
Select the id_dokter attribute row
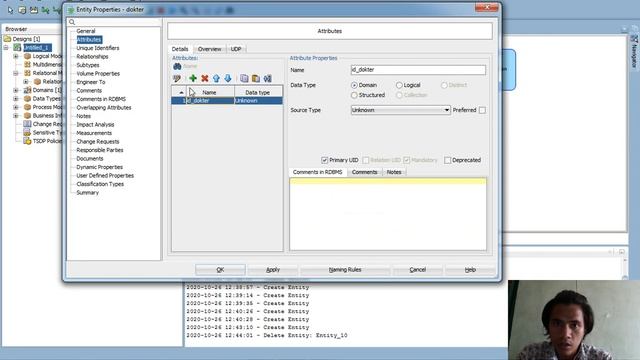[x=227, y=100]
